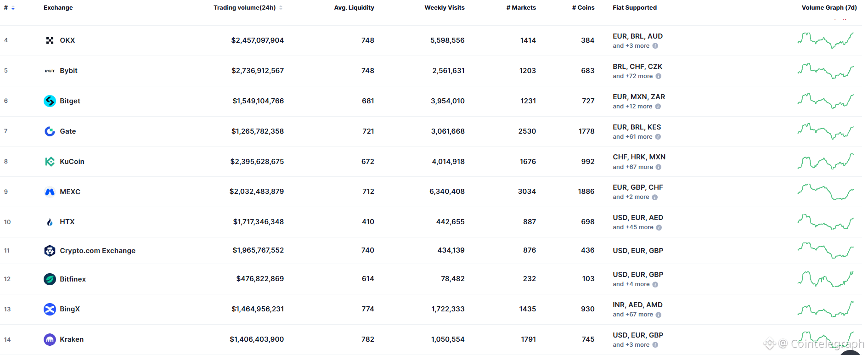
Task: Click the Crypto.com Exchange logo icon
Action: click(50, 251)
